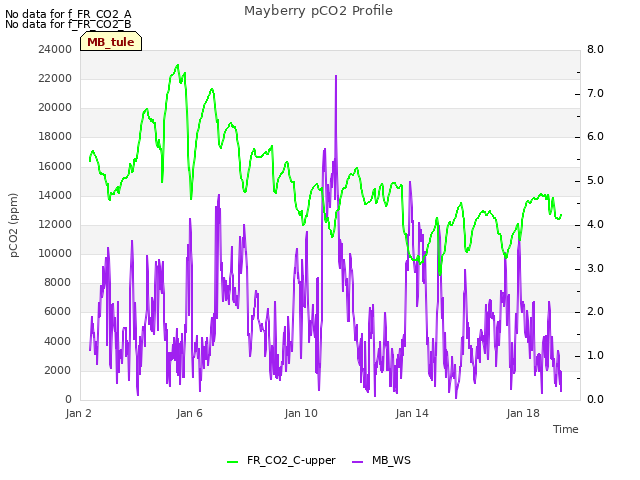Click the 22000 left axis value
The height and width of the screenshot is (480, 640).
tap(55, 78)
